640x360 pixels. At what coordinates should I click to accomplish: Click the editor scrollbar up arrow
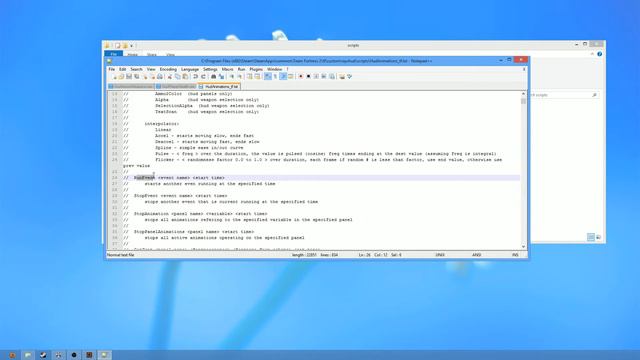point(523,94)
